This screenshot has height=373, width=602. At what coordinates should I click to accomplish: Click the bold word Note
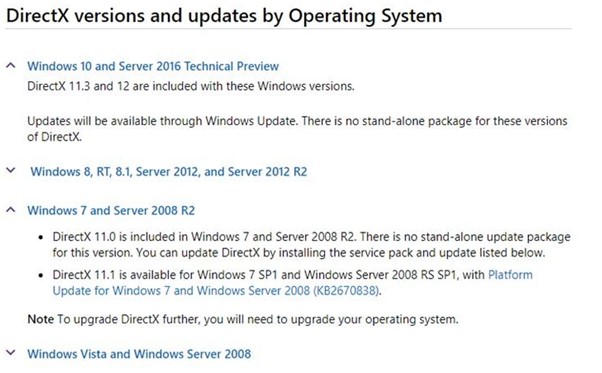41,319
